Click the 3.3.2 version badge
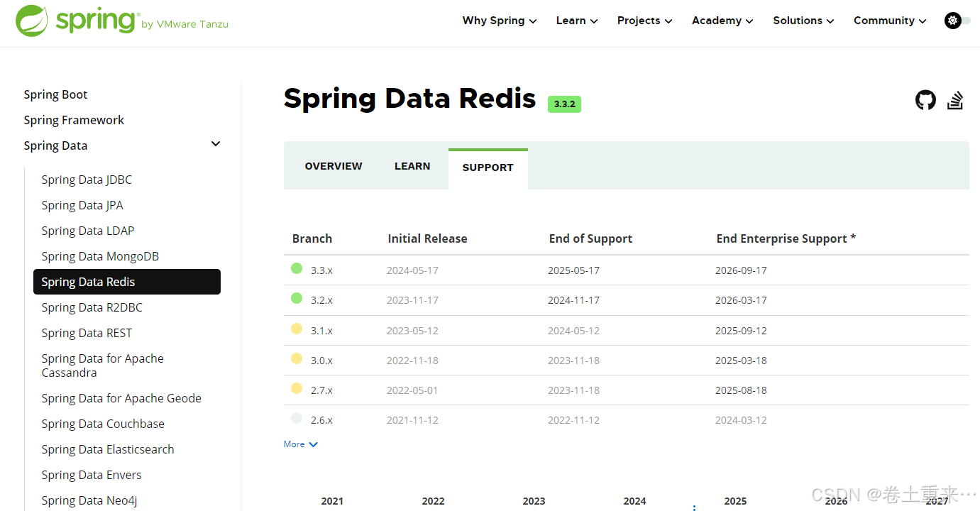Screen dimensions: 980x511 pos(564,104)
